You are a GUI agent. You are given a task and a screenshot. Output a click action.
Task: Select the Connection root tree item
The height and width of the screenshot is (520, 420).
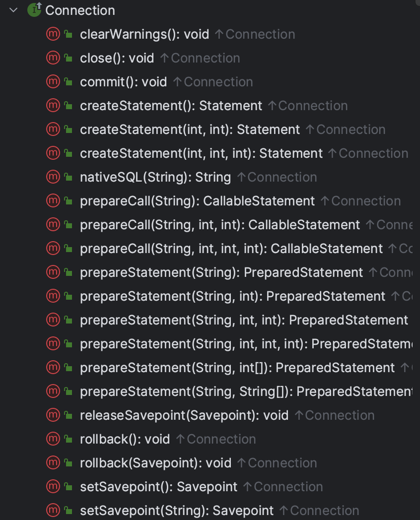point(80,10)
